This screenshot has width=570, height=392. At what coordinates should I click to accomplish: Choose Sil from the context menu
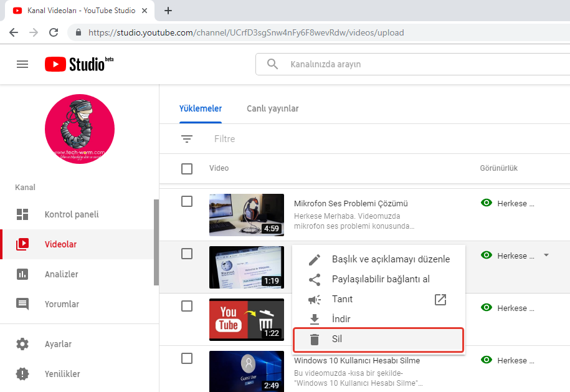point(378,340)
